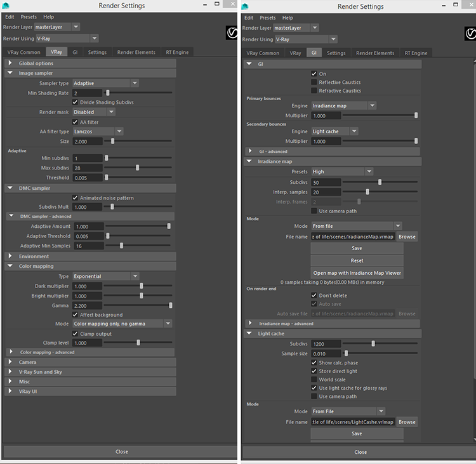Toggle Don't delete on render end
Screen dimensions: 476x464
click(314, 295)
